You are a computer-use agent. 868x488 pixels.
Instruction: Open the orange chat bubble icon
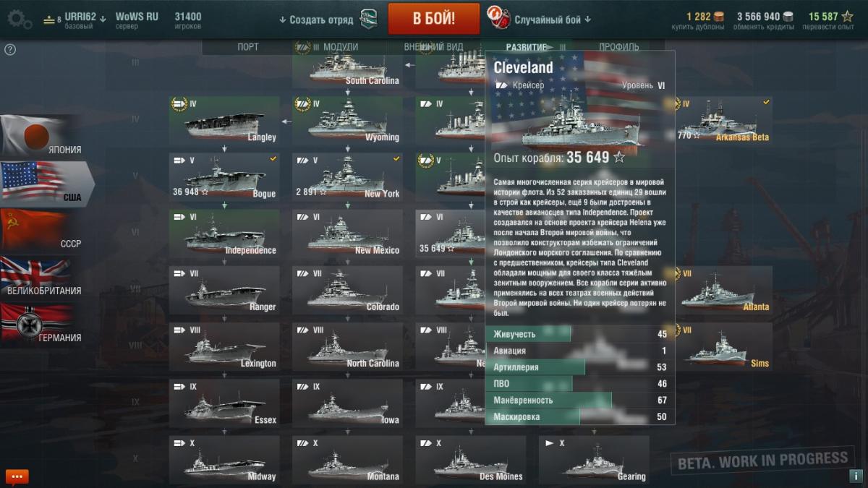coord(17,476)
